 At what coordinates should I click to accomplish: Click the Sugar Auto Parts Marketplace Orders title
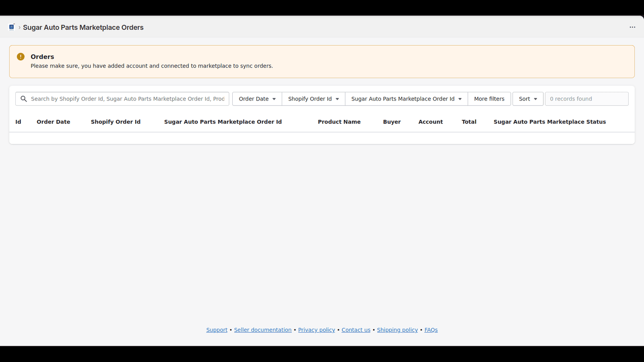point(83,27)
